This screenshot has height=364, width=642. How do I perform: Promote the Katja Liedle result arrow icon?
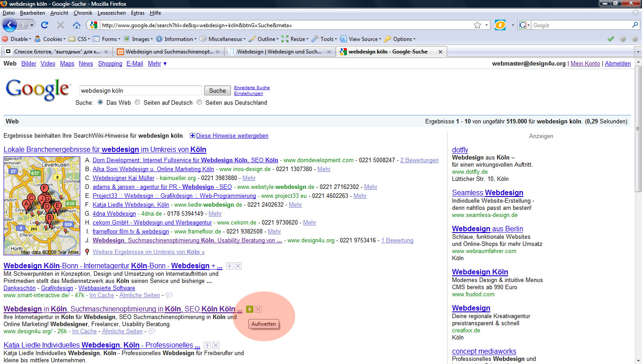click(207, 345)
